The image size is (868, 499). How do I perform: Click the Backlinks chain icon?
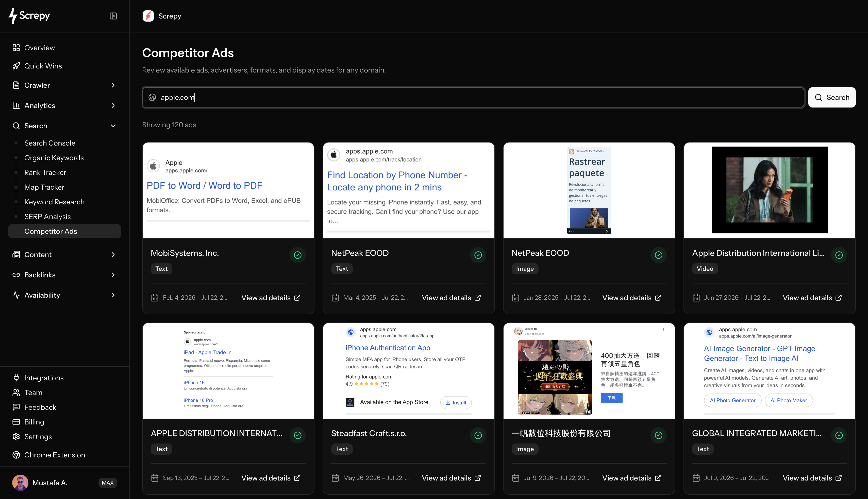pyautogui.click(x=16, y=275)
